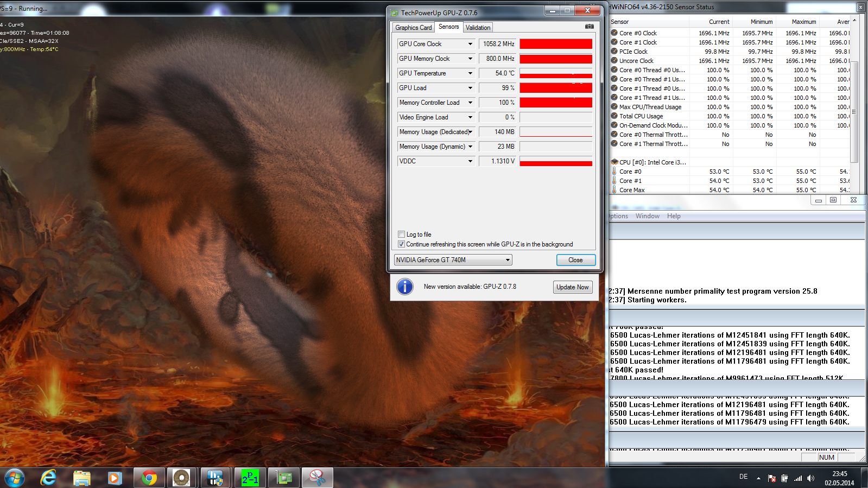
Task: Click the 54.0 °C GPU Temperature value
Action: [497, 73]
